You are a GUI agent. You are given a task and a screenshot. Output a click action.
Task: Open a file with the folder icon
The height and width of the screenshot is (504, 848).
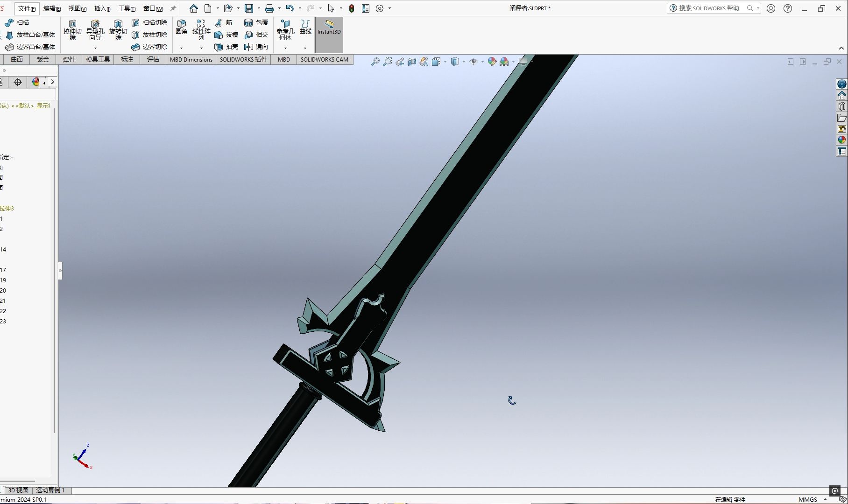pos(228,8)
